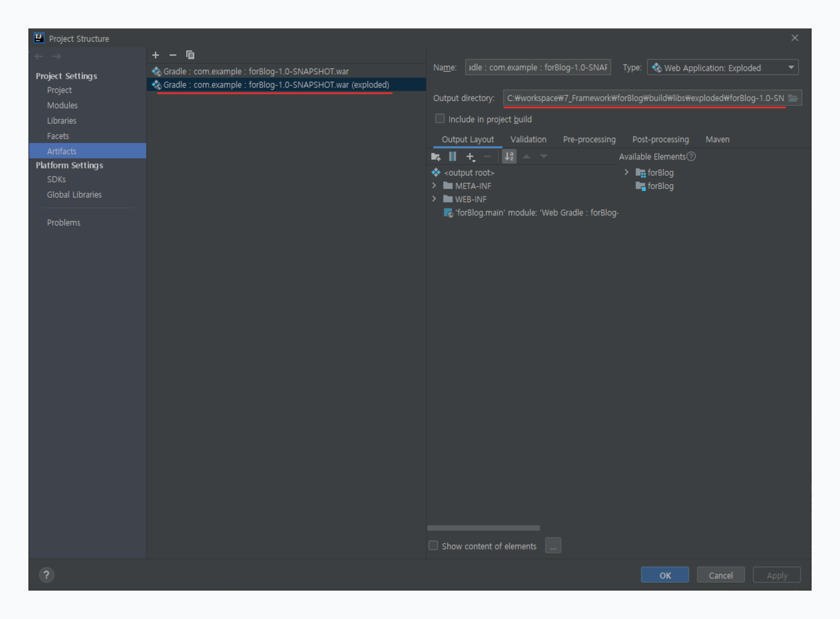Select Artifacts in the sidebar
The width and height of the screenshot is (840, 619).
87,151
